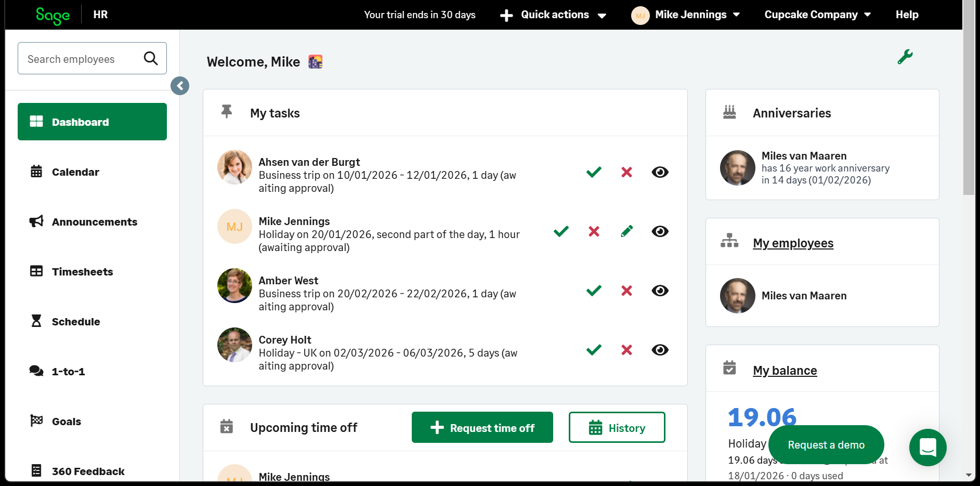Open the Goals flag icon

tap(36, 421)
